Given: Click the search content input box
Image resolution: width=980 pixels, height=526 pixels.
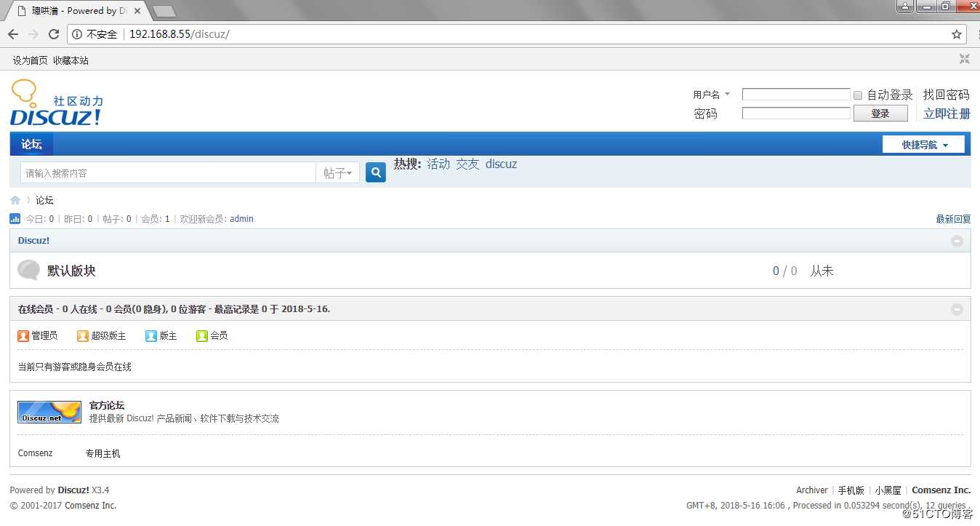Looking at the screenshot, I should 168,173.
